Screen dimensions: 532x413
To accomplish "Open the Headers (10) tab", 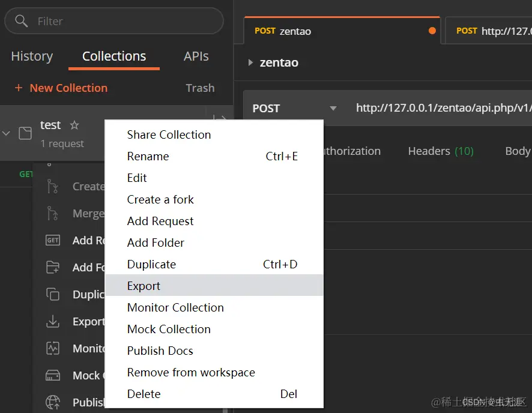I will [441, 151].
